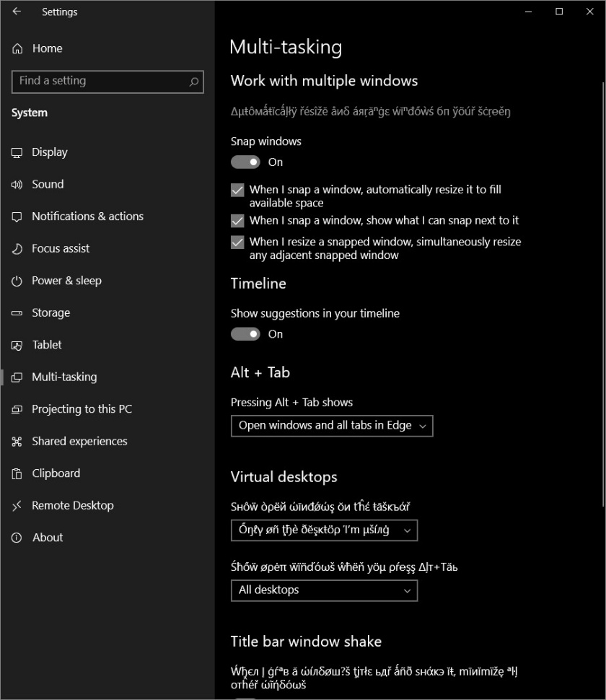
Task: Go to Notifications & actions page
Action: [87, 216]
